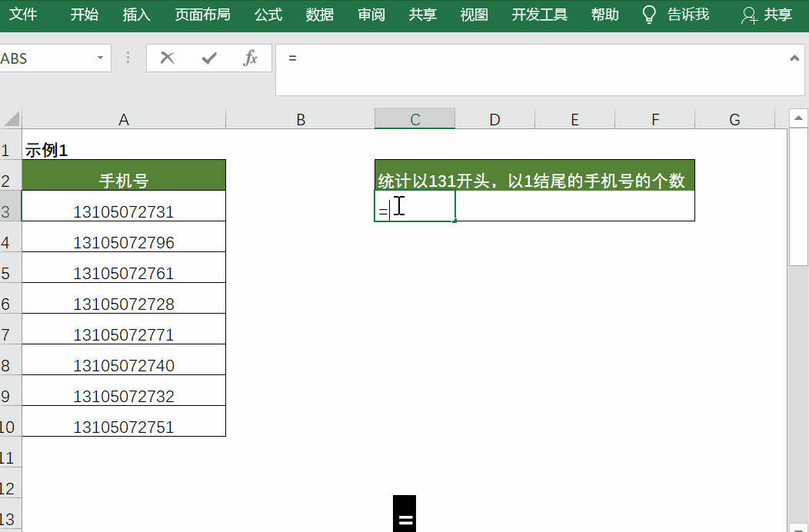Open the 文件 menu tab
This screenshot has width=809, height=532.
tap(23, 15)
